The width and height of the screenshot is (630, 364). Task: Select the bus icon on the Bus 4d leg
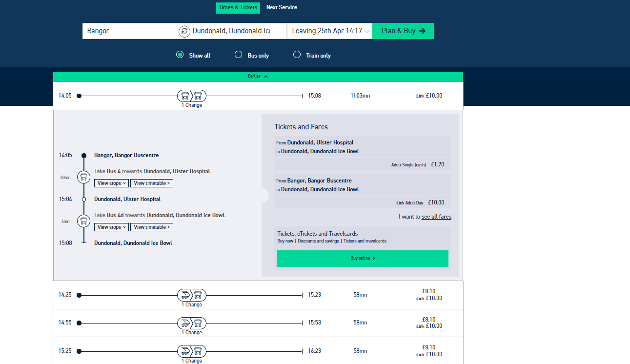(83, 221)
